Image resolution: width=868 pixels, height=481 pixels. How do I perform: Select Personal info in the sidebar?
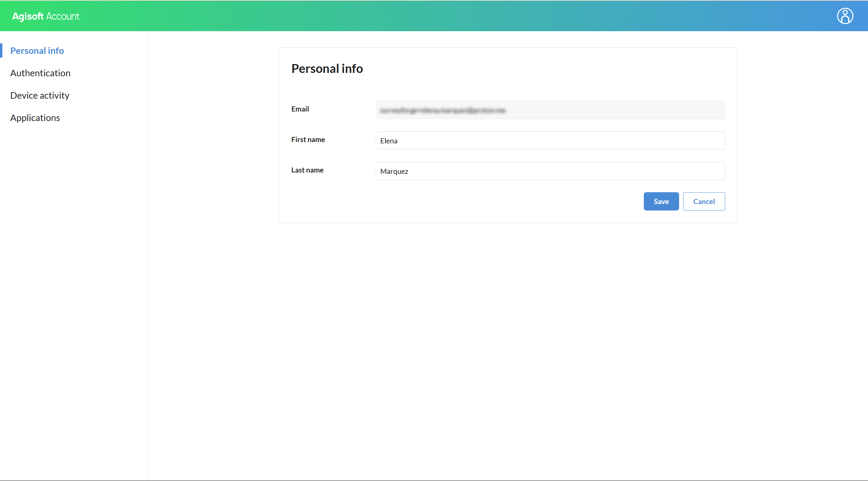coord(37,51)
